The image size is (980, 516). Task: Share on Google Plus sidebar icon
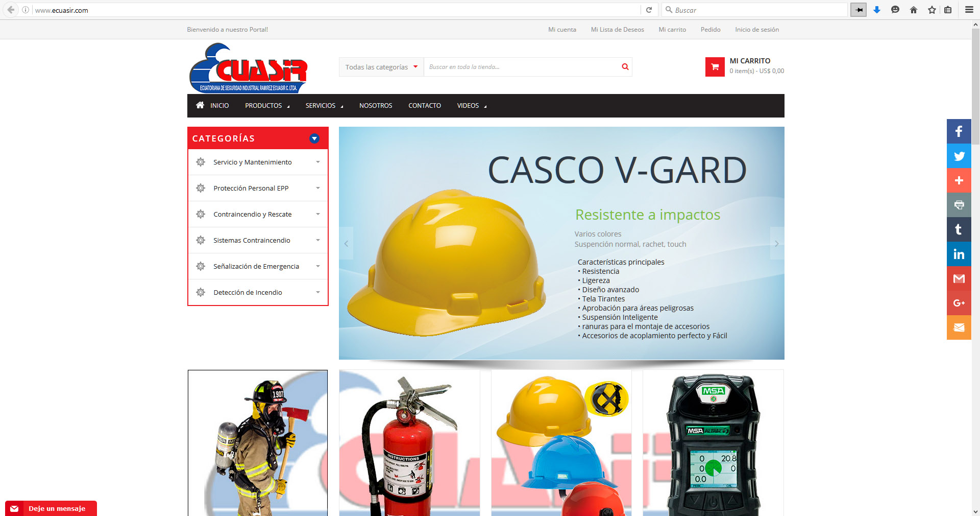[x=959, y=303]
